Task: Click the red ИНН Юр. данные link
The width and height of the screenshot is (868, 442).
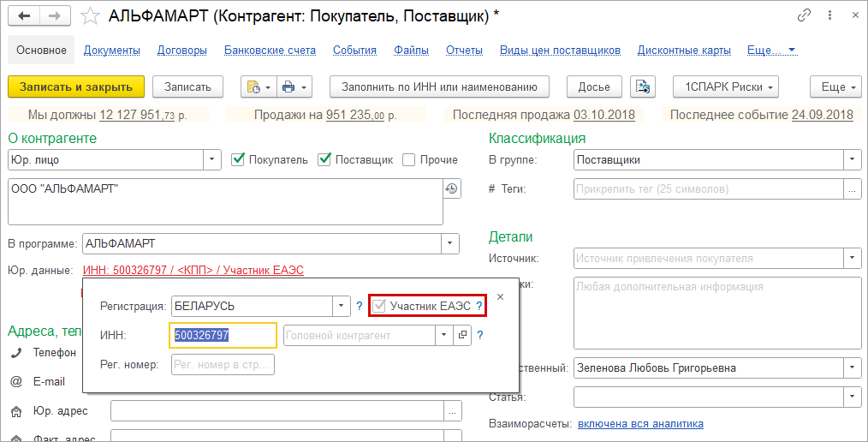Action: click(193, 271)
